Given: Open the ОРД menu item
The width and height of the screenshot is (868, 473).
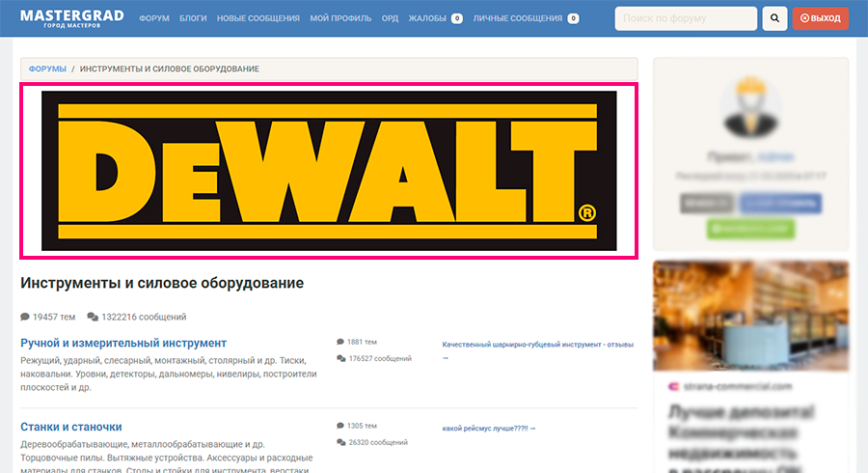Looking at the screenshot, I should tap(390, 18).
